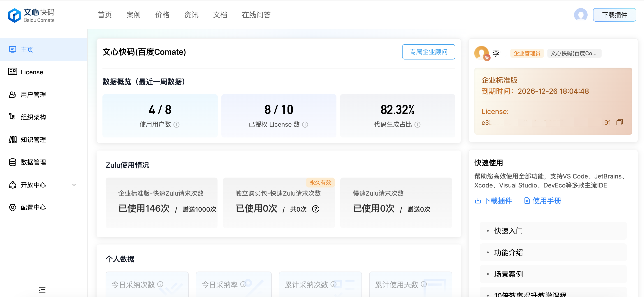Click the 文心快码(百度Co... organization tag
Image resolution: width=644 pixels, height=297 pixels.
[x=574, y=53]
